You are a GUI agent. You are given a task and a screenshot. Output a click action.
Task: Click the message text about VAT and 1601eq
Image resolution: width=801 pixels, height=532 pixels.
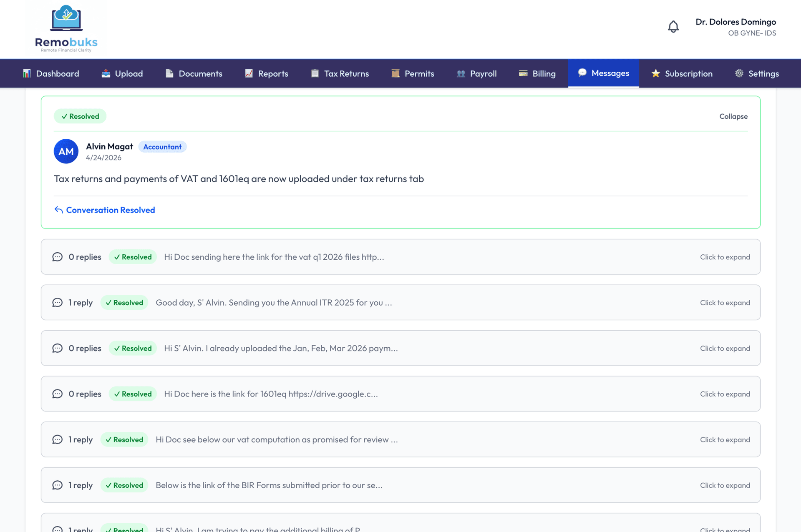[x=239, y=179]
